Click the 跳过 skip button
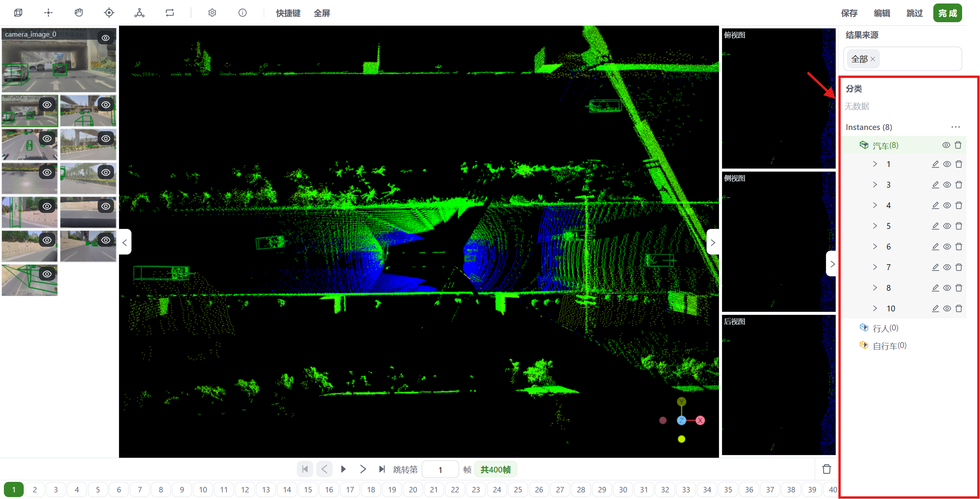The image size is (980, 499). pyautogui.click(x=915, y=13)
